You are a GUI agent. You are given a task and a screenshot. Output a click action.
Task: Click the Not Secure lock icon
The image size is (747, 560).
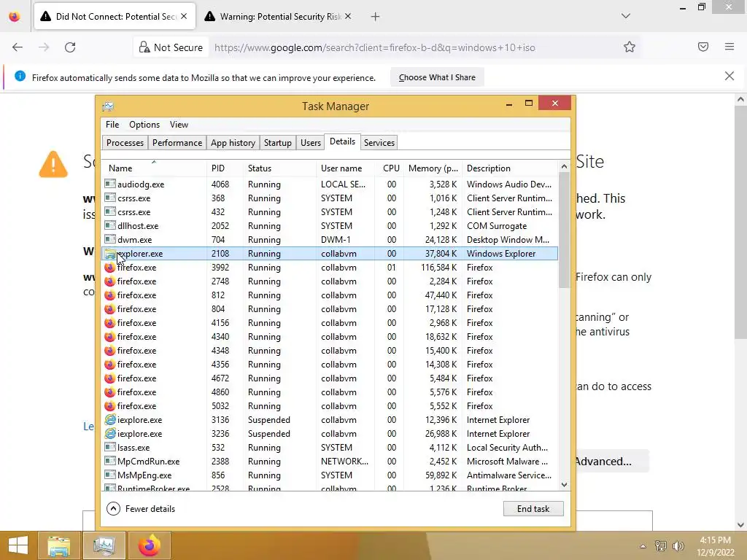point(144,47)
